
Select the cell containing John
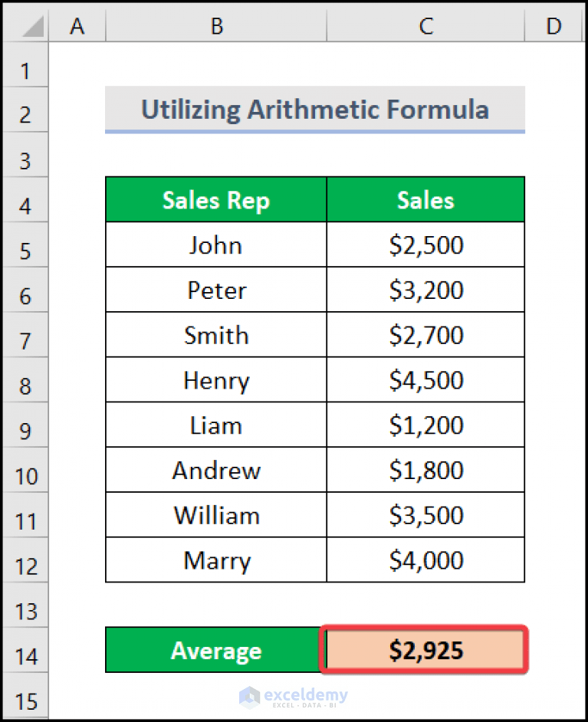point(216,244)
